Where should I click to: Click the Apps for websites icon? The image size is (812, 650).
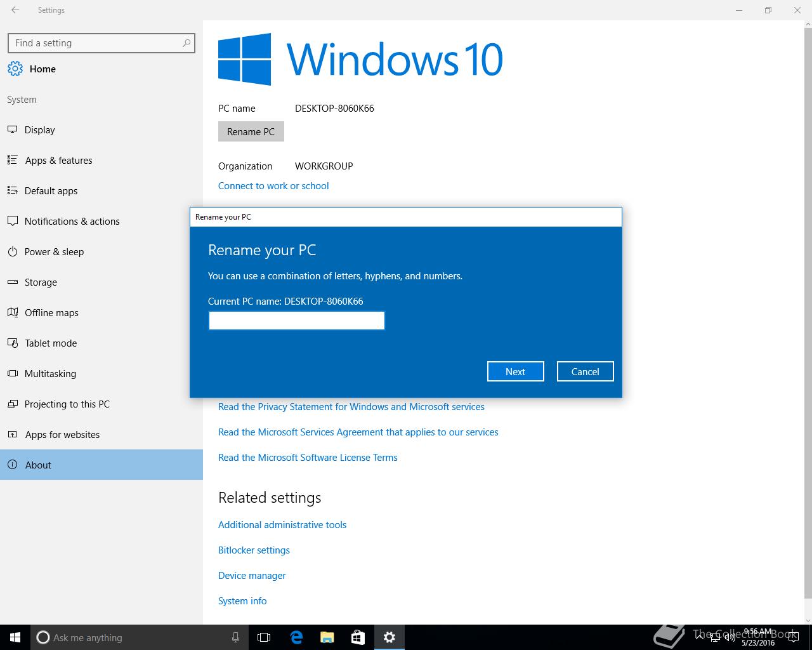pyautogui.click(x=12, y=434)
